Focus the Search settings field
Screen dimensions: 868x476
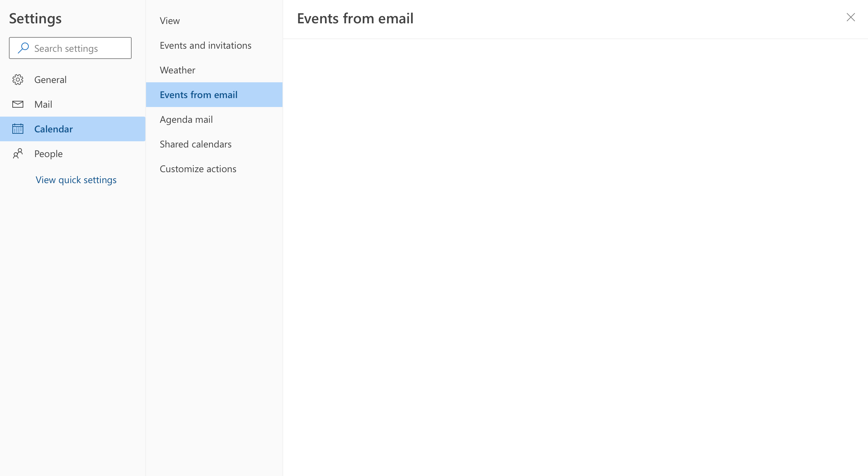(x=70, y=48)
